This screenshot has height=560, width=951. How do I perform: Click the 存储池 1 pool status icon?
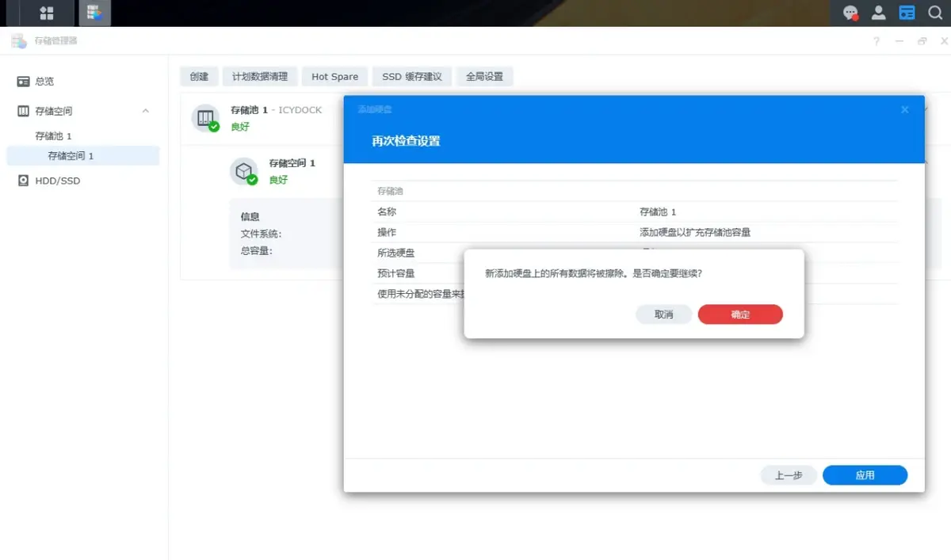tap(206, 119)
